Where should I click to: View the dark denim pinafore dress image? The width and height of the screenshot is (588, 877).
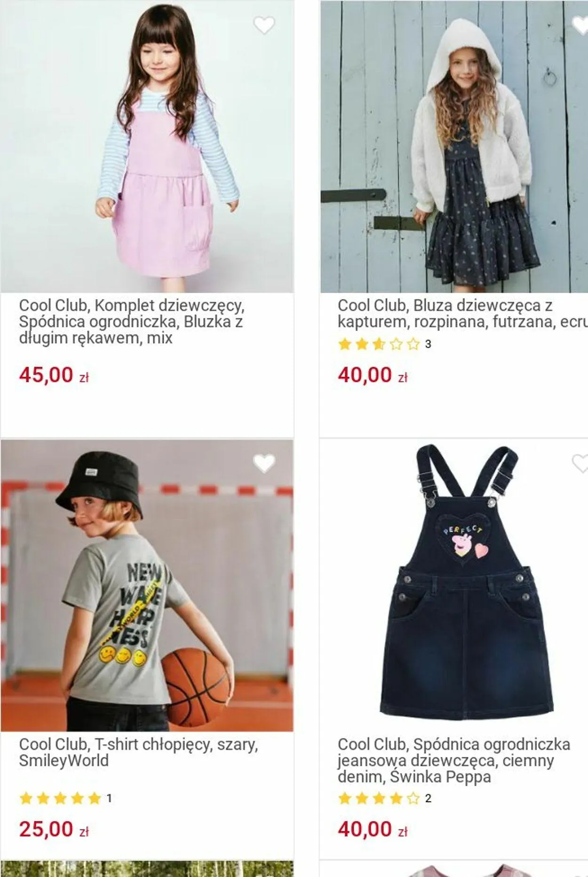point(454,585)
